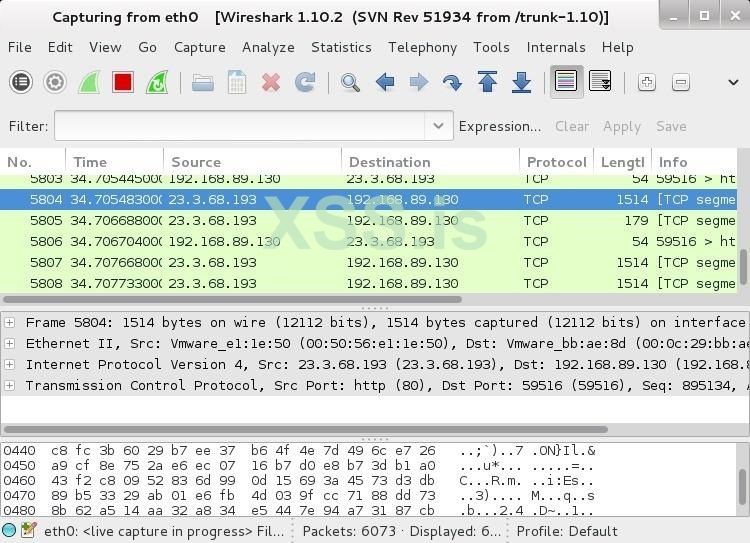
Task: Click Profile: Default in status bar
Action: 567,531
